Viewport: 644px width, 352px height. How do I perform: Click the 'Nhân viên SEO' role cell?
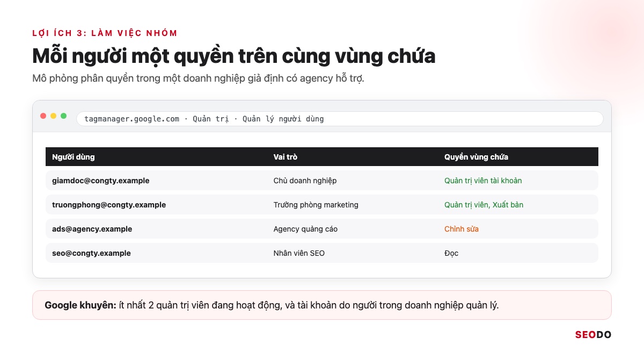click(299, 253)
